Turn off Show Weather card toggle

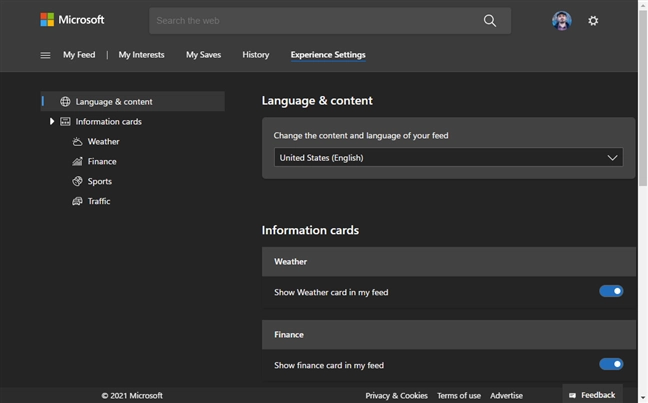click(x=611, y=291)
